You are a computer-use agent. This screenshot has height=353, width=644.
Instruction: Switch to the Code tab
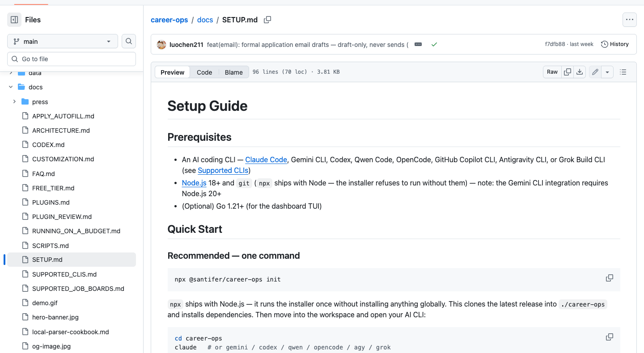[x=204, y=72]
